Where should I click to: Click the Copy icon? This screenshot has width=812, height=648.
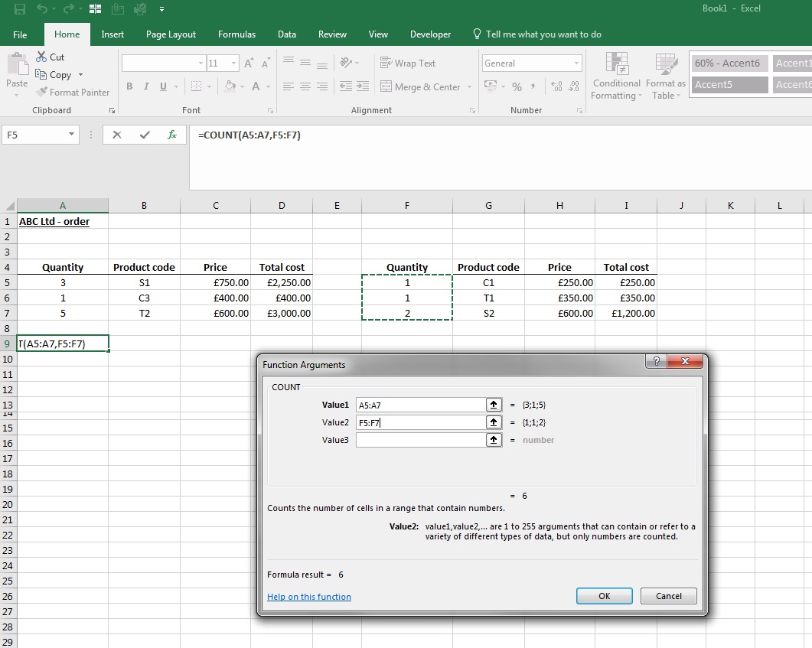coord(41,74)
